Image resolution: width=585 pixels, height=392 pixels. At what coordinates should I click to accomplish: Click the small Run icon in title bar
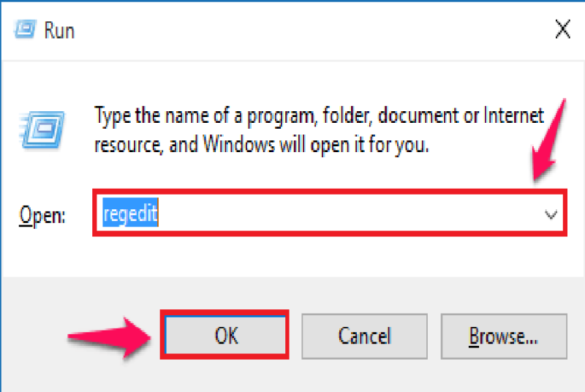tap(25, 29)
